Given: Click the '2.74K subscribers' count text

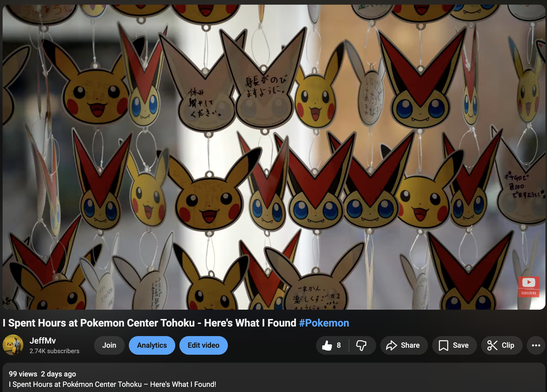Looking at the screenshot, I should (54, 351).
